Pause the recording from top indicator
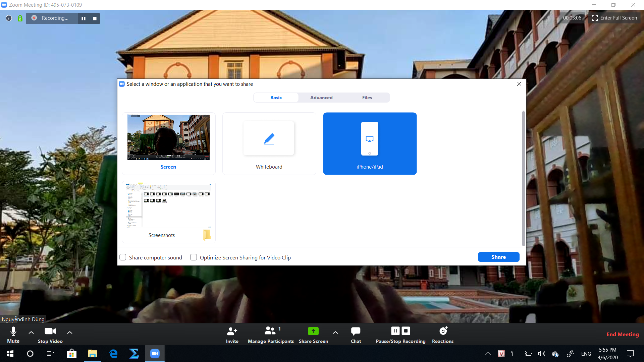This screenshot has height=362, width=644. [x=84, y=18]
